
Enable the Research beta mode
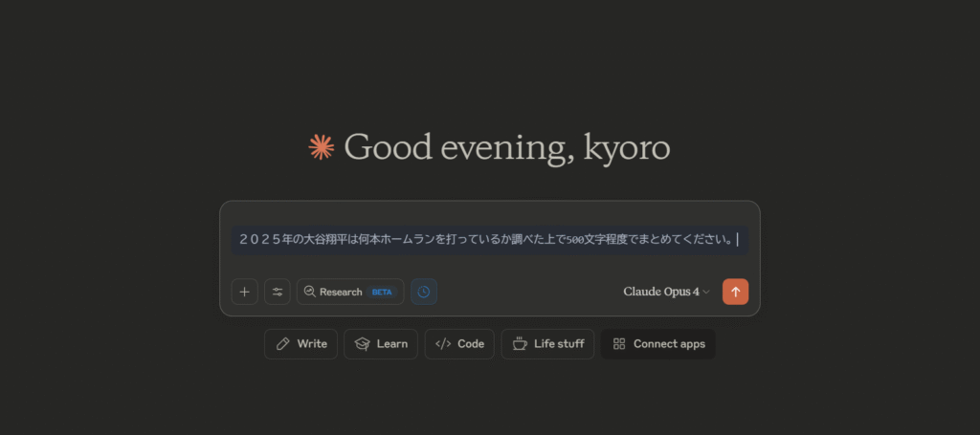coord(350,292)
